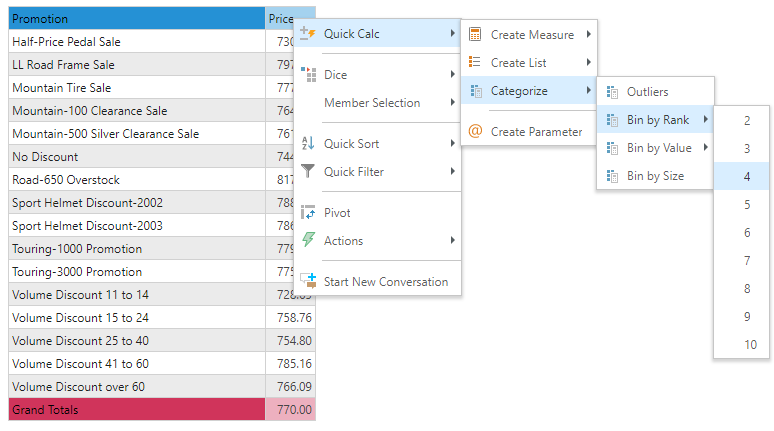Click the Quick Calc lightning icon
This screenshot has height=431, width=774.
tap(308, 34)
